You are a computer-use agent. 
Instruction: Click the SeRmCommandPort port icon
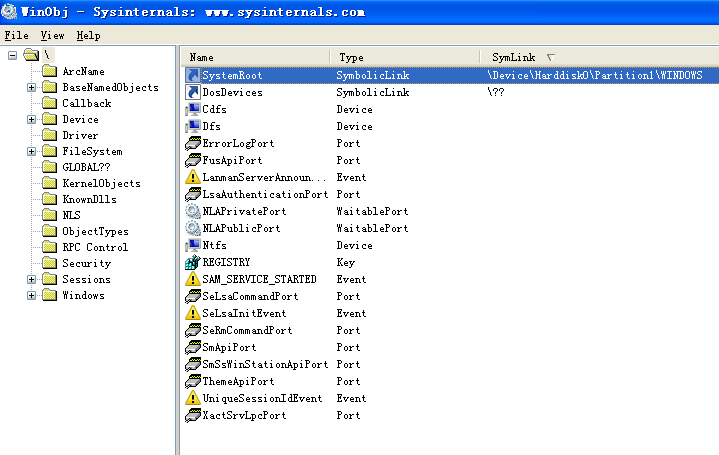pyautogui.click(x=193, y=330)
